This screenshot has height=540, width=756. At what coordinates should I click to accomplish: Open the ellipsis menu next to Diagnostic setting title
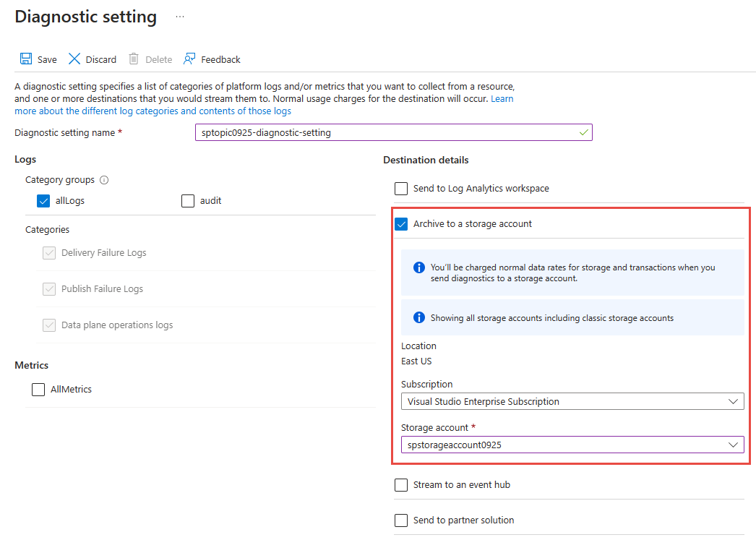(x=179, y=16)
